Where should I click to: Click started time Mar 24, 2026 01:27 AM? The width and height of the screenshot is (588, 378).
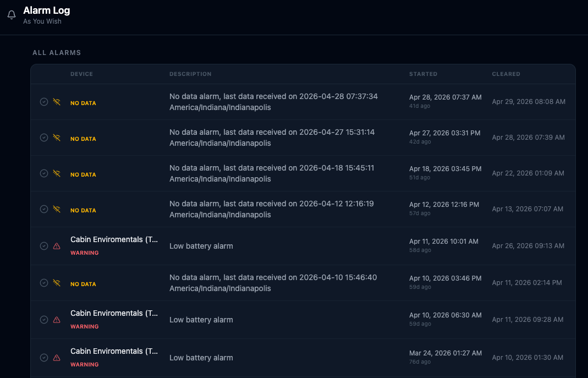446,353
